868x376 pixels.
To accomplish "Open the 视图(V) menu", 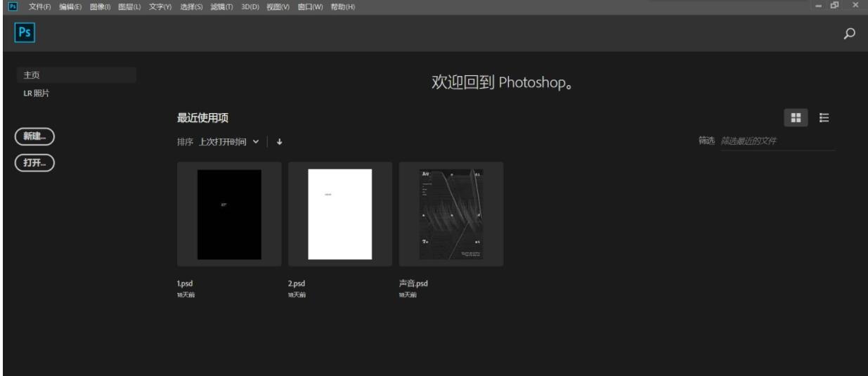I will point(278,6).
